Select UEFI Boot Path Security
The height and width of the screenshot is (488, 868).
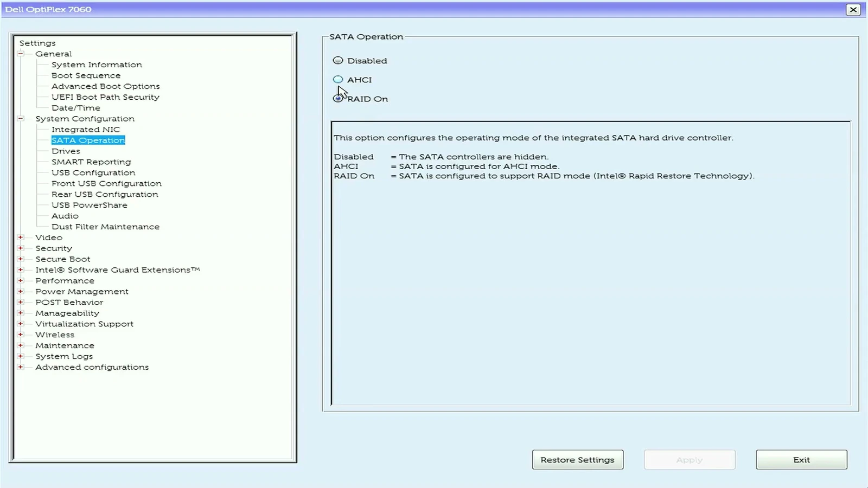click(105, 97)
